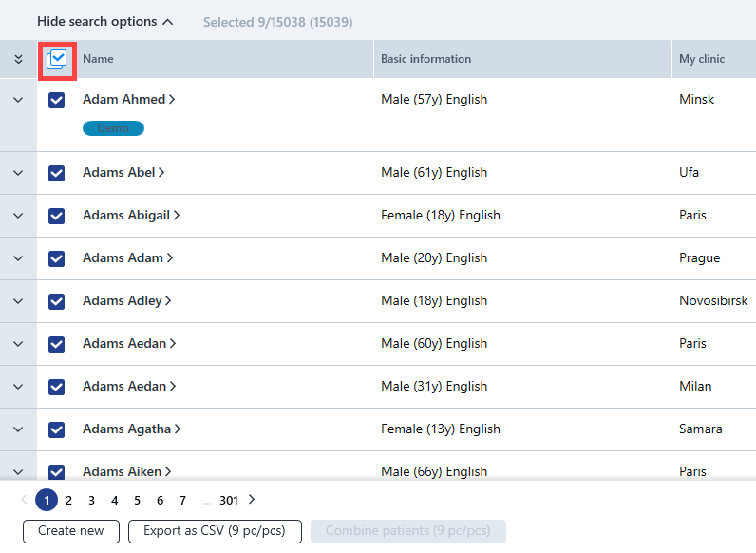The height and width of the screenshot is (553, 756).
Task: Open Adams Agatha patient record
Action: click(x=132, y=429)
